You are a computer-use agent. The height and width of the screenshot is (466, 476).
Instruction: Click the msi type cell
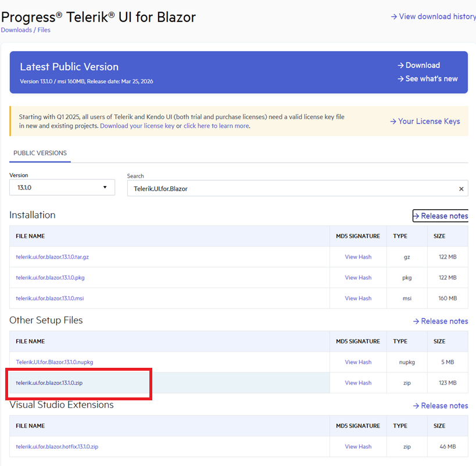pos(407,299)
